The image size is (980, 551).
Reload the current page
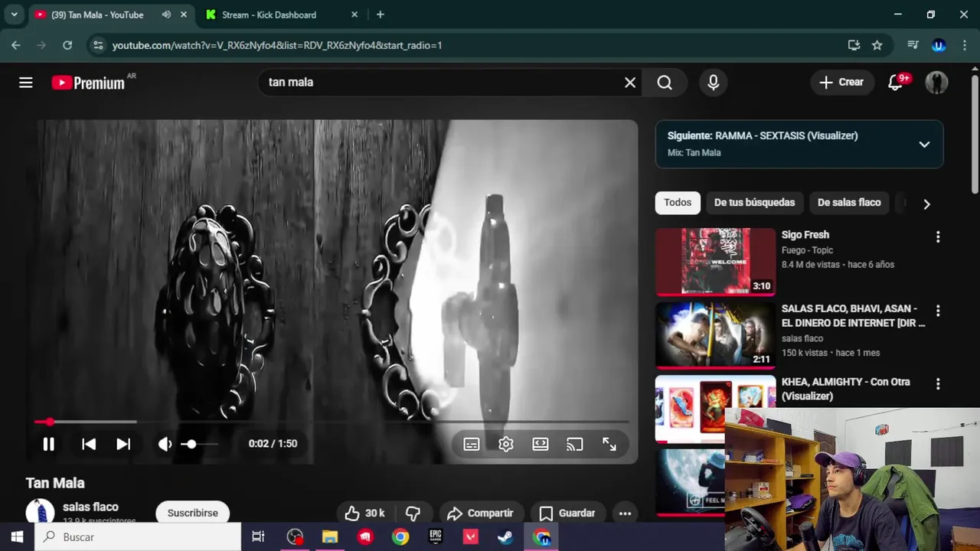(x=67, y=45)
